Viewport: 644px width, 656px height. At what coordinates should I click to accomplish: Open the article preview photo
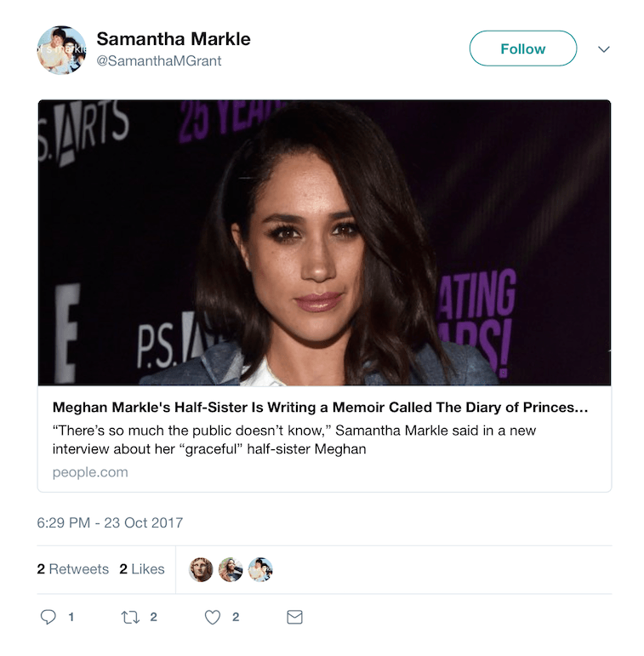tap(324, 242)
